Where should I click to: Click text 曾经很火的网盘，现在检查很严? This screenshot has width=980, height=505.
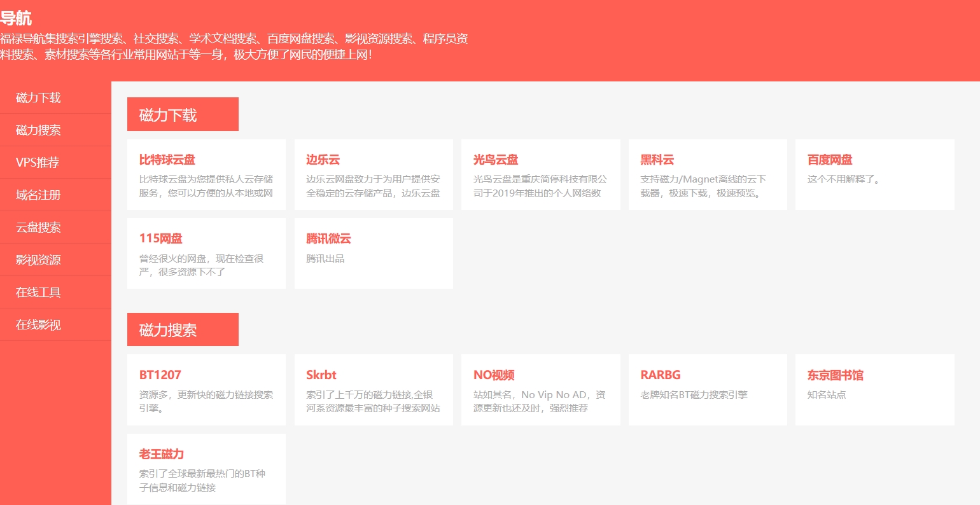click(201, 265)
